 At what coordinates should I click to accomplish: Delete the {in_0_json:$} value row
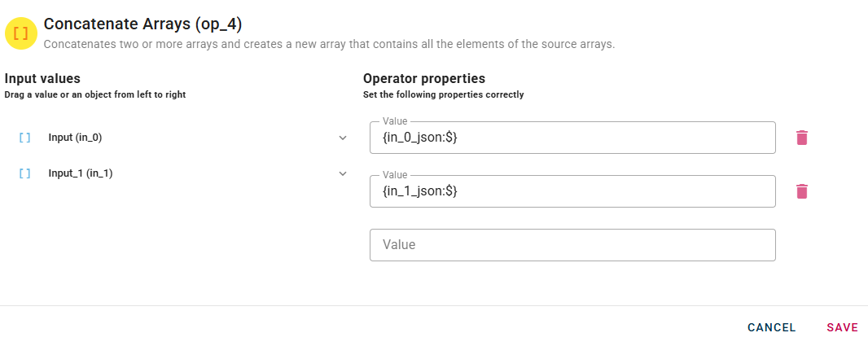click(x=802, y=138)
